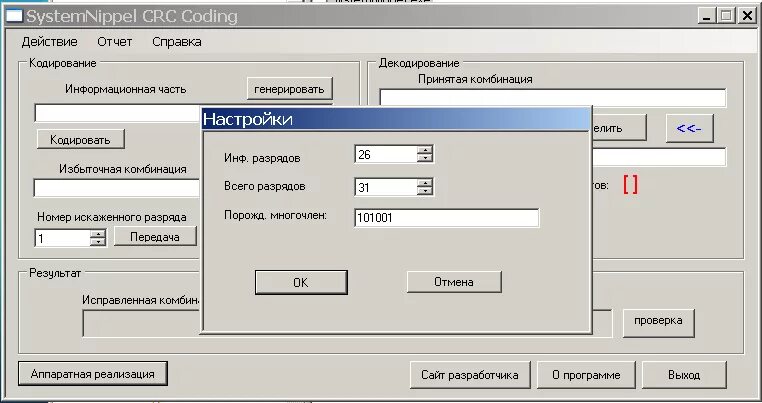The image size is (762, 403).
Task: Click the blue <<- button
Action: [689, 128]
